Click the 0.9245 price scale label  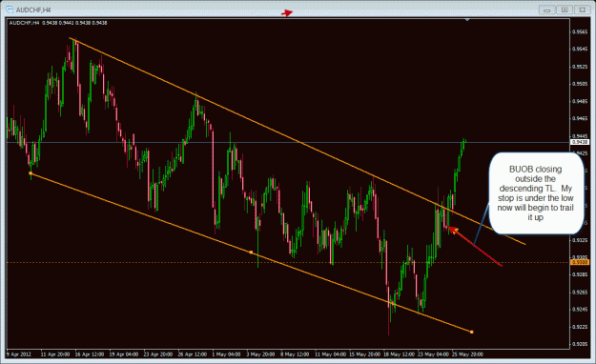click(580, 310)
